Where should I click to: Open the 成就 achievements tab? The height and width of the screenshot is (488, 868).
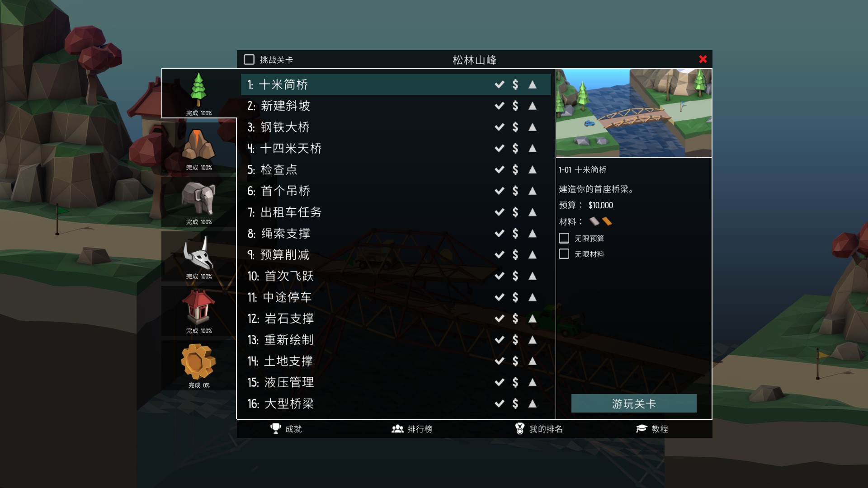pos(286,429)
